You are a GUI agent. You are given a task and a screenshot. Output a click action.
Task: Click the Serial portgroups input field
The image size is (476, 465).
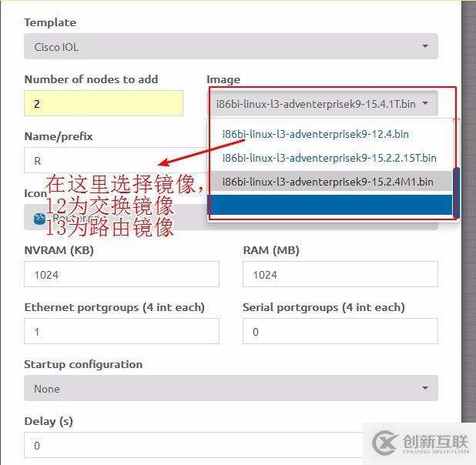pos(340,331)
